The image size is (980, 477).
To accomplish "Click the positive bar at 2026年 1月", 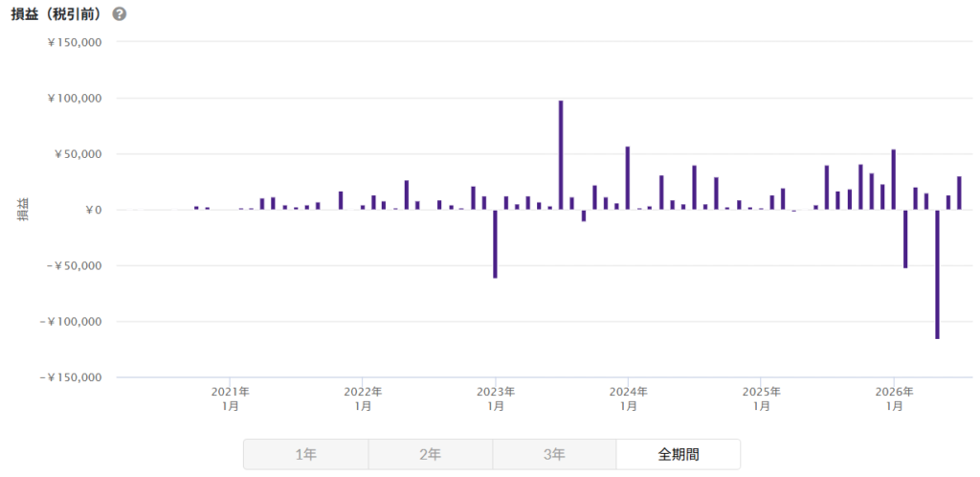I will click(893, 179).
